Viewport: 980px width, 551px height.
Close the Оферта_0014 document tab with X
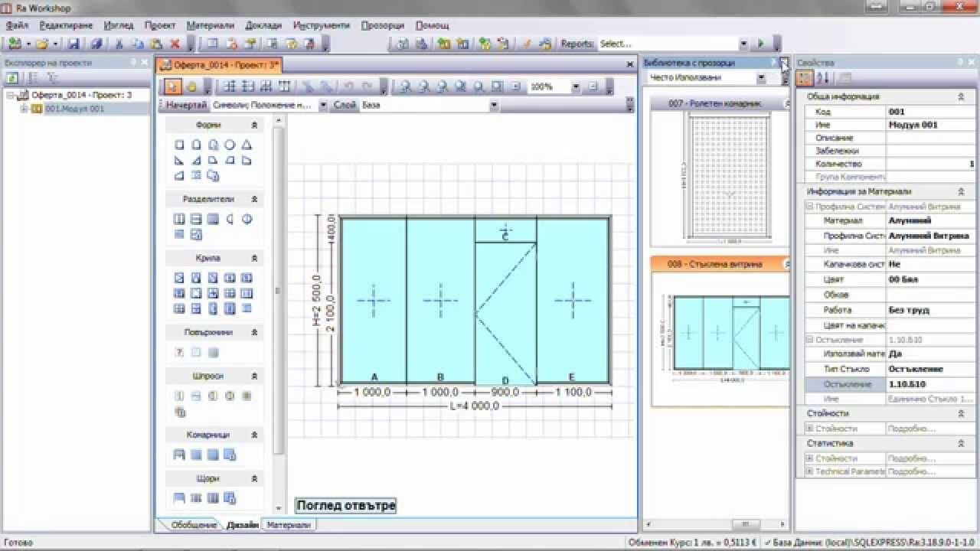629,65
